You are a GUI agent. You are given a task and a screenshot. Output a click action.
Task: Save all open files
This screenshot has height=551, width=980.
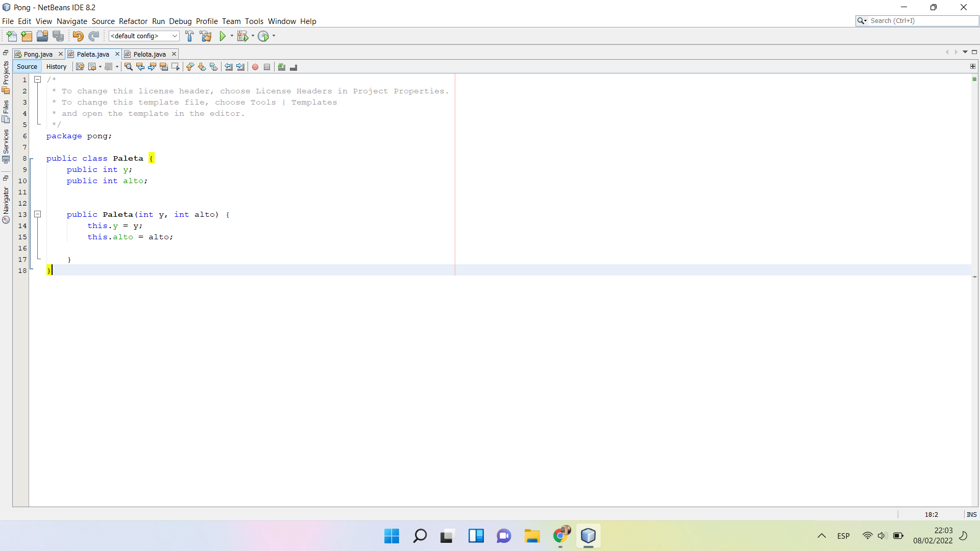pos(58,36)
